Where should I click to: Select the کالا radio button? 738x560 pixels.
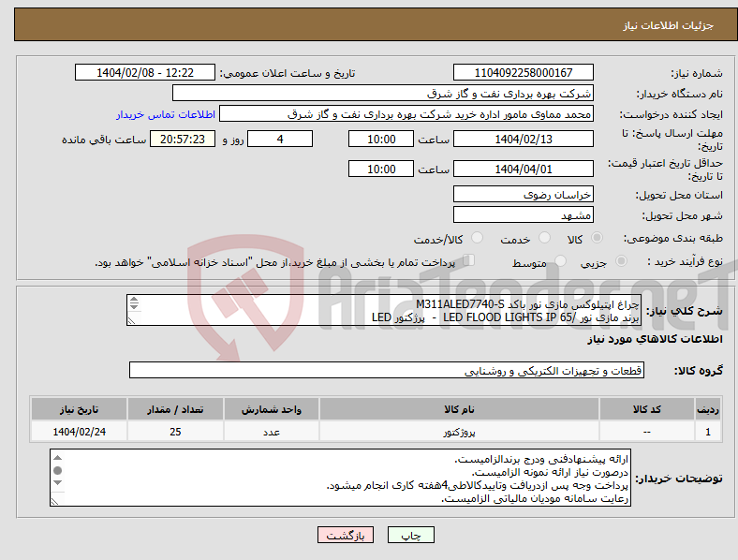[597, 238]
